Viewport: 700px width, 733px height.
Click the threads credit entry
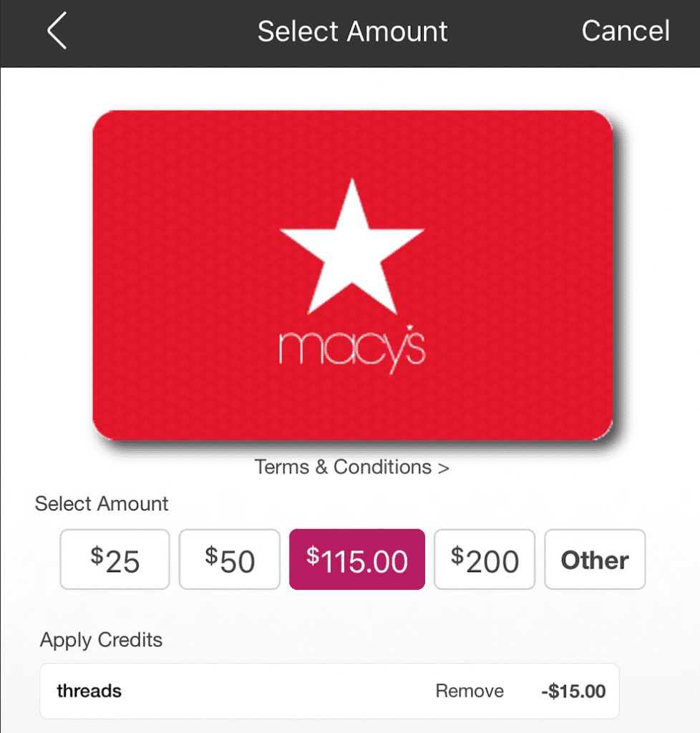[89, 691]
